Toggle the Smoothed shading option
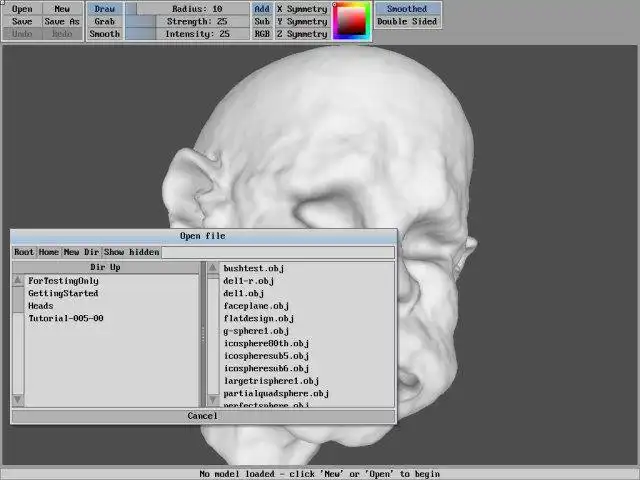This screenshot has width=640, height=480. click(x=407, y=9)
